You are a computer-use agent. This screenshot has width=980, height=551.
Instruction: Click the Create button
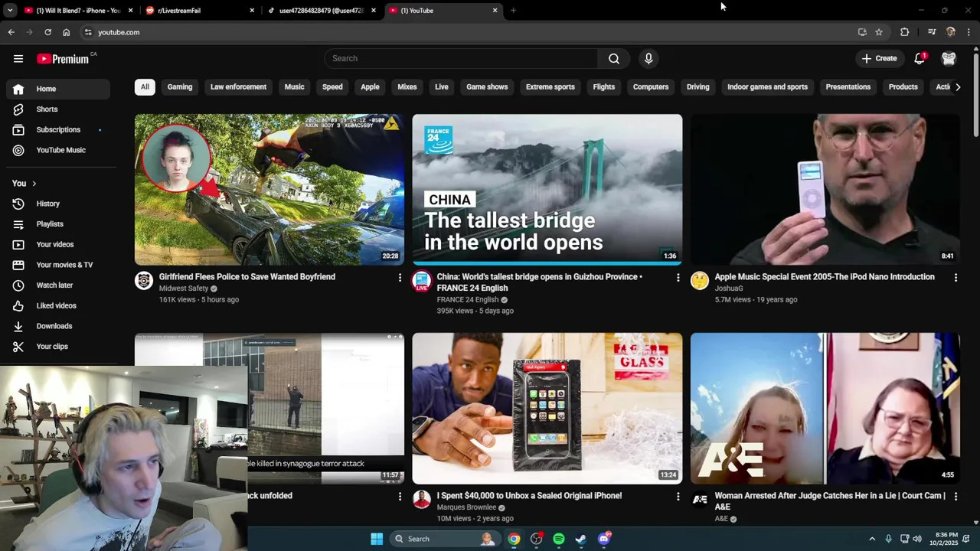[879, 58]
